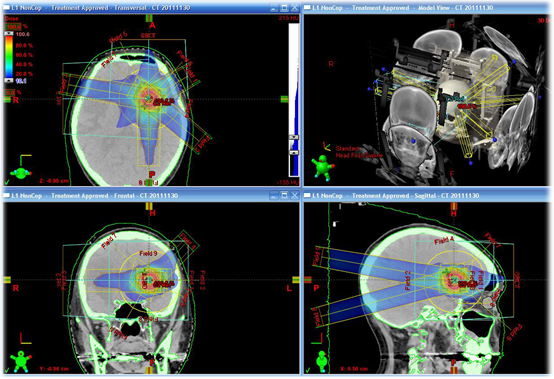Toggle the green checkmark in Sagittal view corner

click(308, 370)
